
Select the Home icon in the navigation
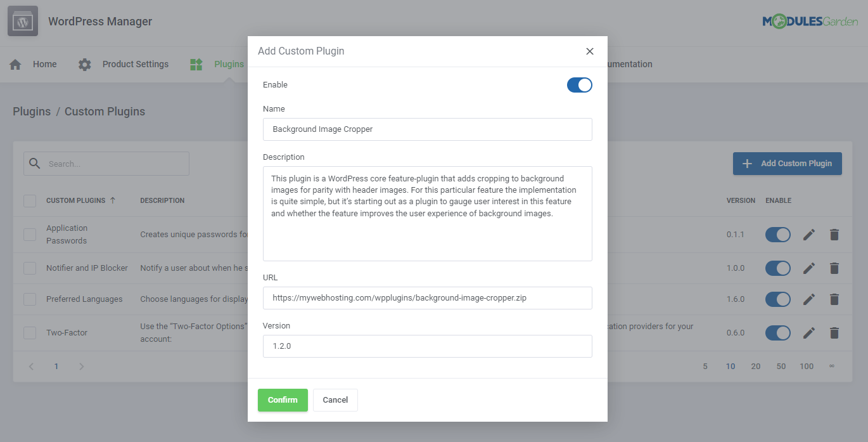(15, 63)
